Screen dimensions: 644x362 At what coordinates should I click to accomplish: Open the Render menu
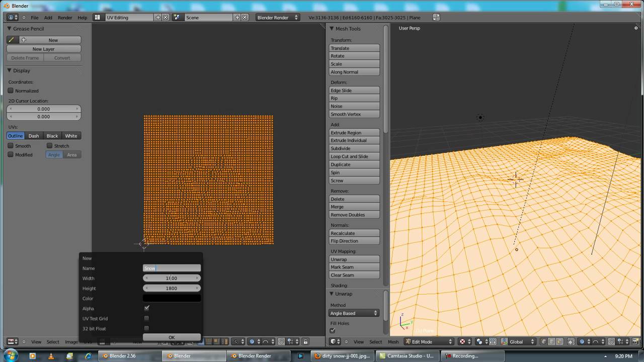65,18
